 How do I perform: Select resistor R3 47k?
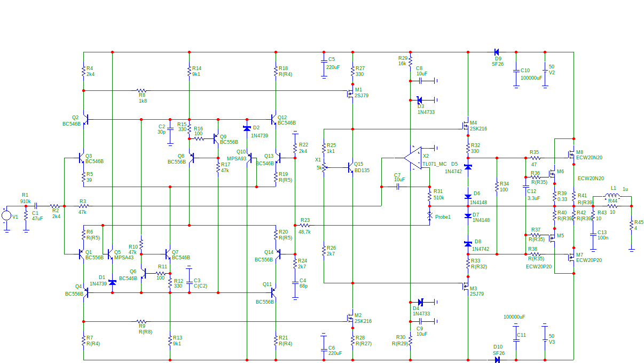pyautogui.click(x=82, y=206)
